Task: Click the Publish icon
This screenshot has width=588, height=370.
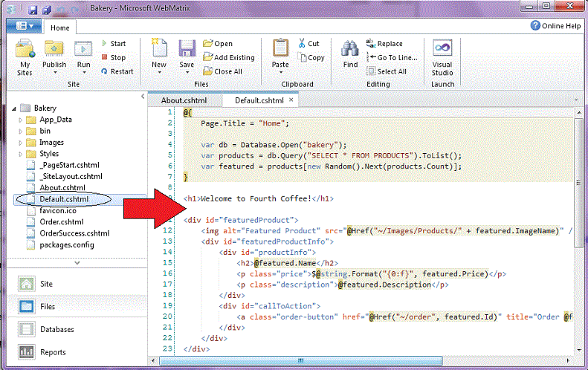Action: click(x=54, y=50)
